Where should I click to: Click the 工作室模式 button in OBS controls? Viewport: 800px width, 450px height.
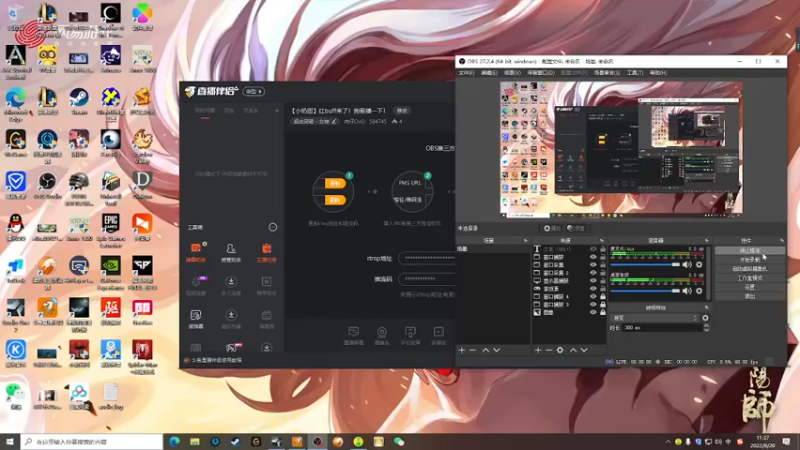749,278
